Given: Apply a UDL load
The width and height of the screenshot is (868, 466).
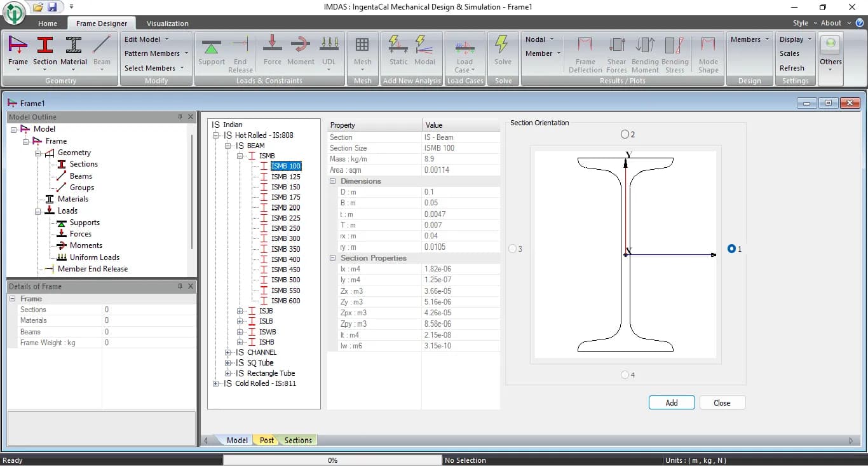Looking at the screenshot, I should (329, 53).
